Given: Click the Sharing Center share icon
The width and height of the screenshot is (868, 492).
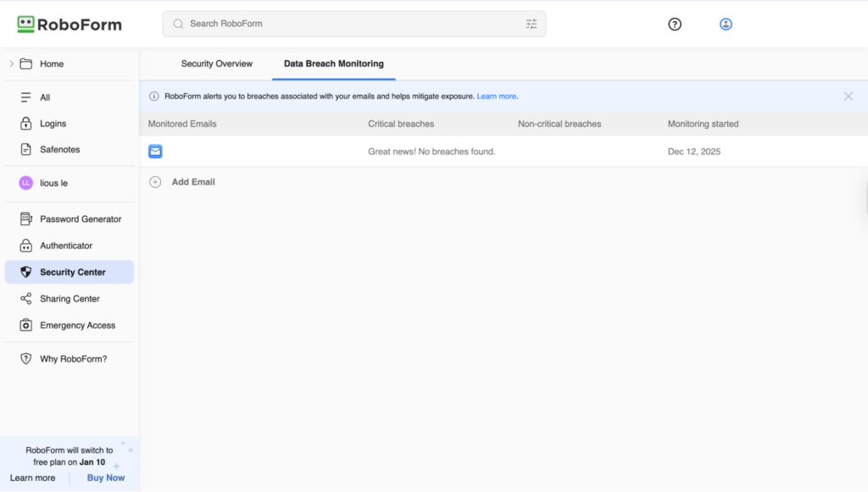Looking at the screenshot, I should (26, 299).
